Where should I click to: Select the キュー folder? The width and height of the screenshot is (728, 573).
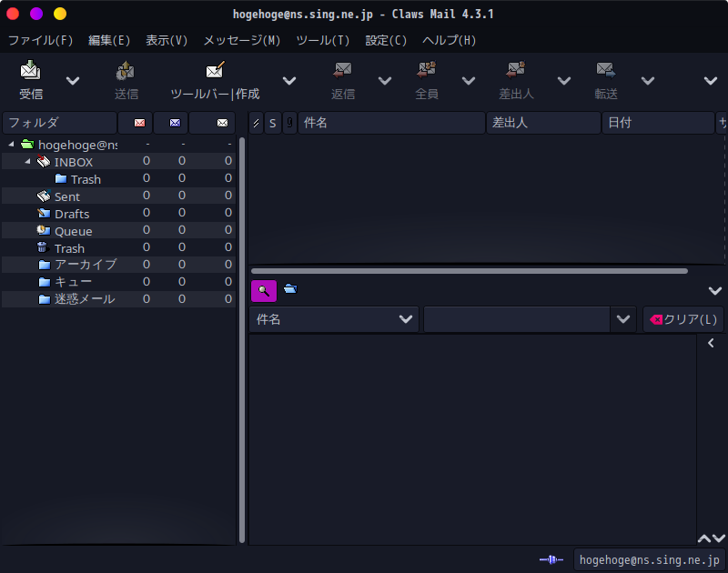pos(119,282)
